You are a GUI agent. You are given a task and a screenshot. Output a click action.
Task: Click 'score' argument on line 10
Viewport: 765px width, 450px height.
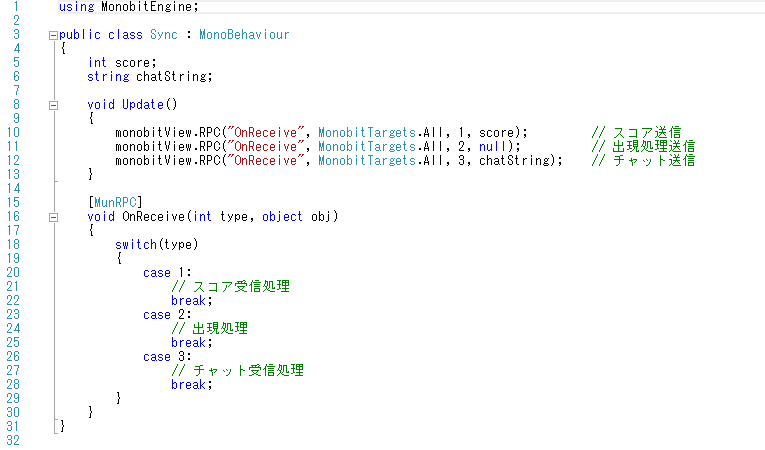496,133
